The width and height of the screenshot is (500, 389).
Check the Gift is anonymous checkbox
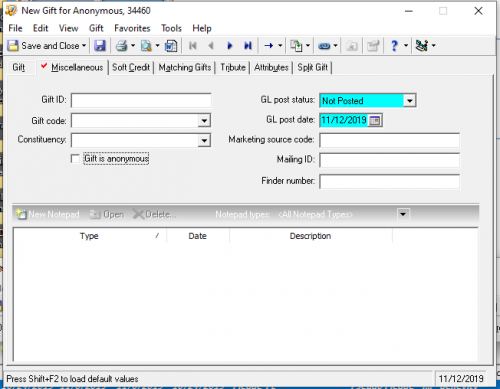[x=75, y=159]
